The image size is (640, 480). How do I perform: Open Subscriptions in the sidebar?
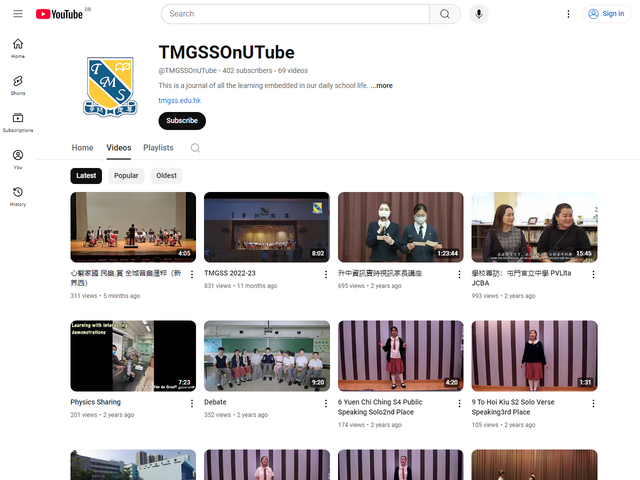[x=18, y=122]
